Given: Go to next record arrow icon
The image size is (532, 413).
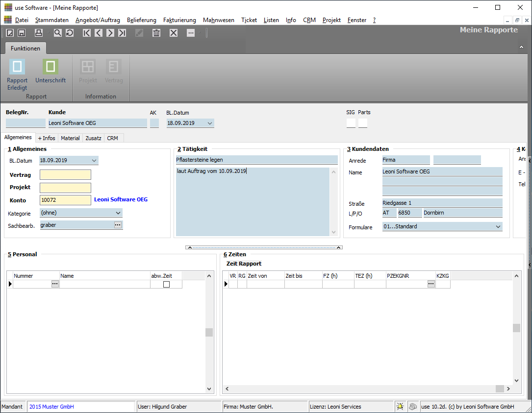Looking at the screenshot, I should coord(110,33).
